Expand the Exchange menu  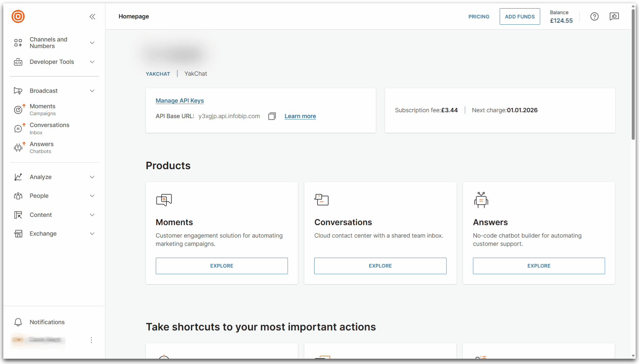18,233
